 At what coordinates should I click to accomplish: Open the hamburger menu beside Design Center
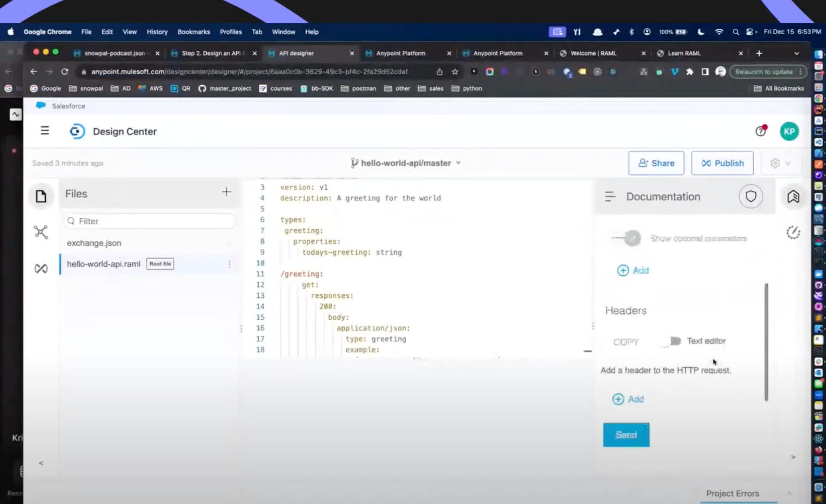(45, 130)
